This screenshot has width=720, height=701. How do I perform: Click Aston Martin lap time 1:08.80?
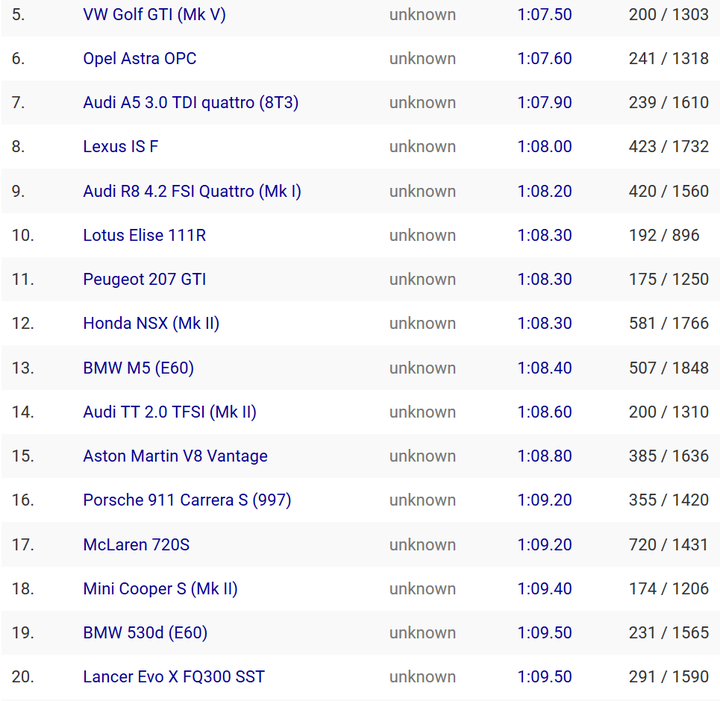[545, 456]
